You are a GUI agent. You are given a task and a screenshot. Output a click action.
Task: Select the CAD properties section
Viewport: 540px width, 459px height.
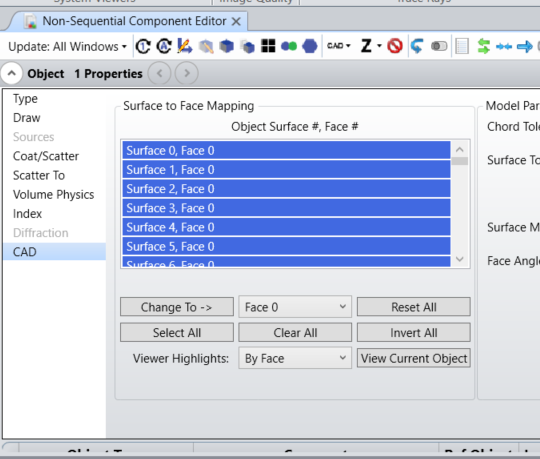point(54,252)
